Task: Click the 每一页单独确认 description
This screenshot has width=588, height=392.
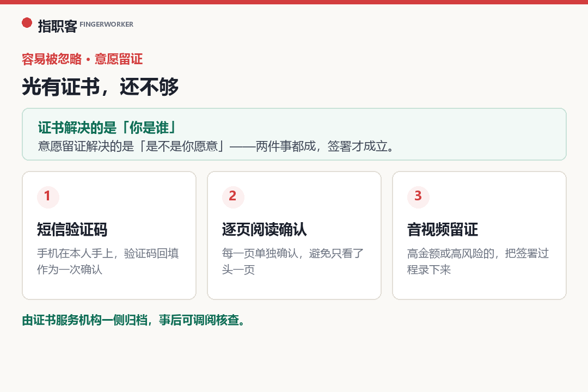Action: click(293, 261)
